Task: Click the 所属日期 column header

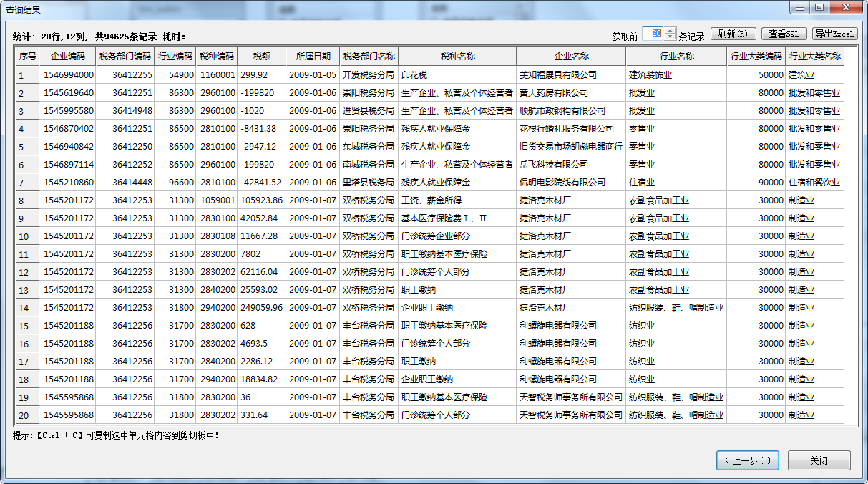Action: coord(313,57)
